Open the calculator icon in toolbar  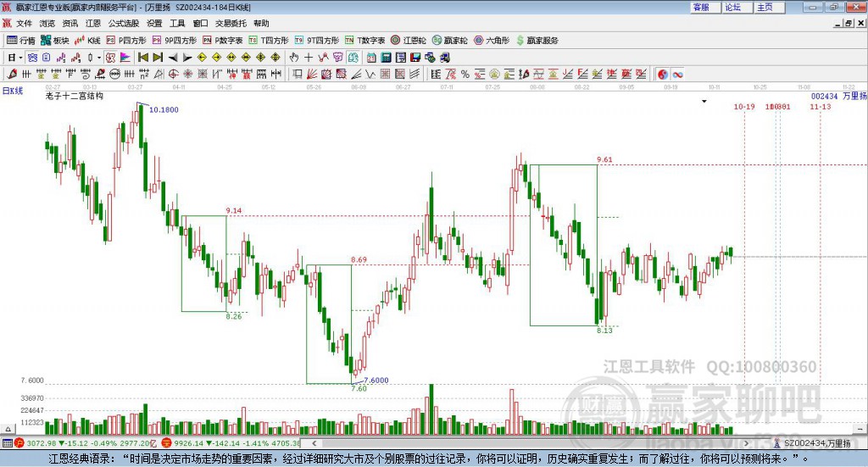[386, 58]
